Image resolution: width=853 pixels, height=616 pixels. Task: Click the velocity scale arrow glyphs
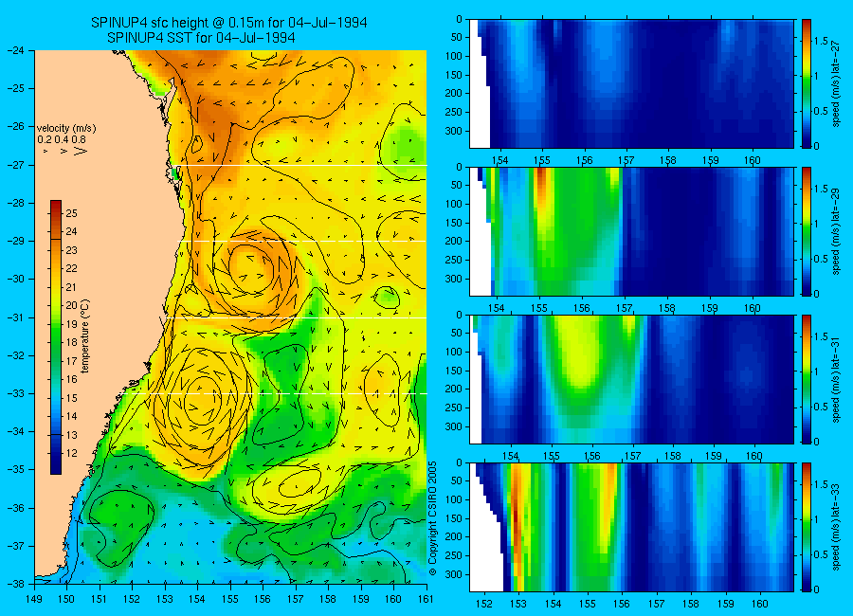pyautogui.click(x=64, y=151)
